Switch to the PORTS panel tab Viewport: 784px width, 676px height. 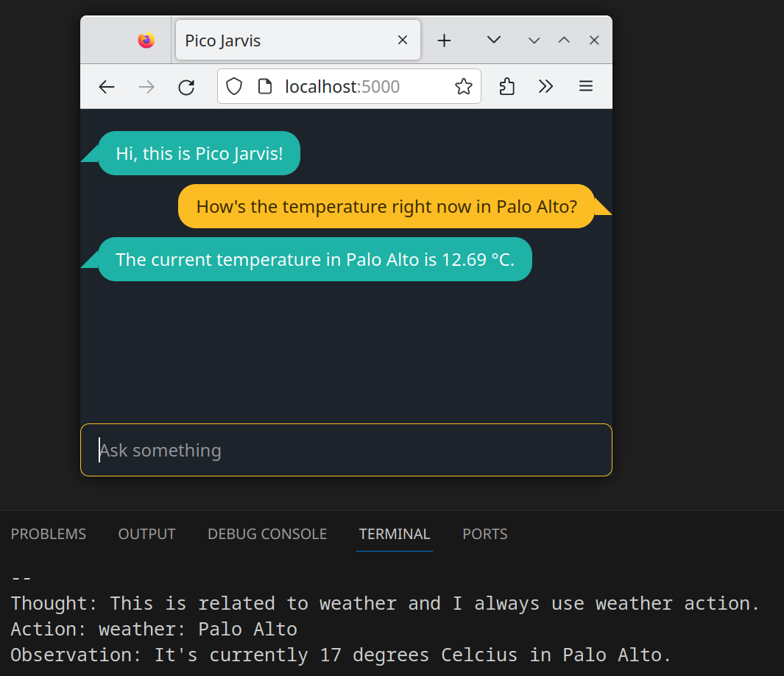point(485,534)
